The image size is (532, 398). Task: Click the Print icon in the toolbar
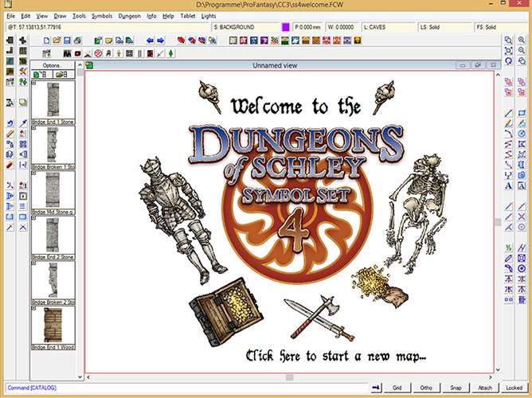tap(78, 41)
